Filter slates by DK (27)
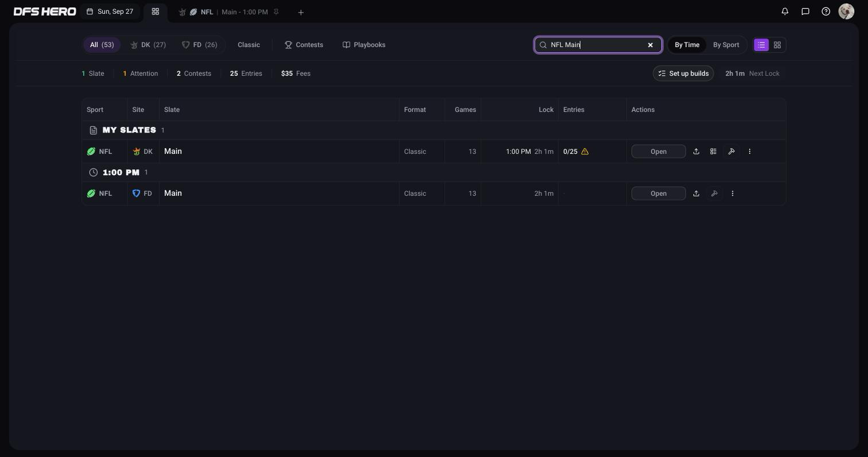868x457 pixels. (148, 45)
